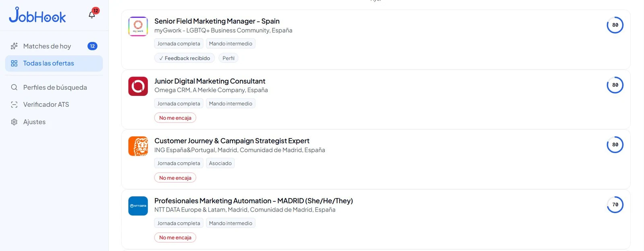644x251 pixels.
Task: Click the 70 match score ring
Action: (615, 205)
